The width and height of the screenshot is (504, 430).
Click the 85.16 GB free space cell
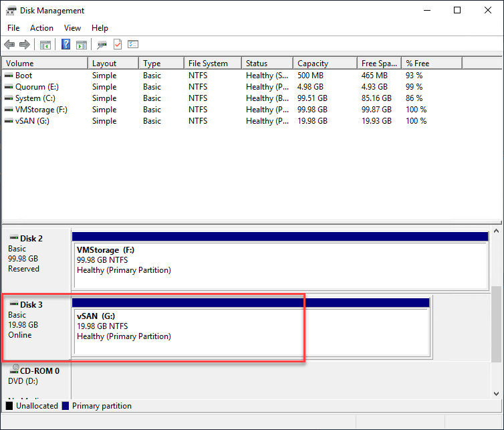click(x=376, y=98)
